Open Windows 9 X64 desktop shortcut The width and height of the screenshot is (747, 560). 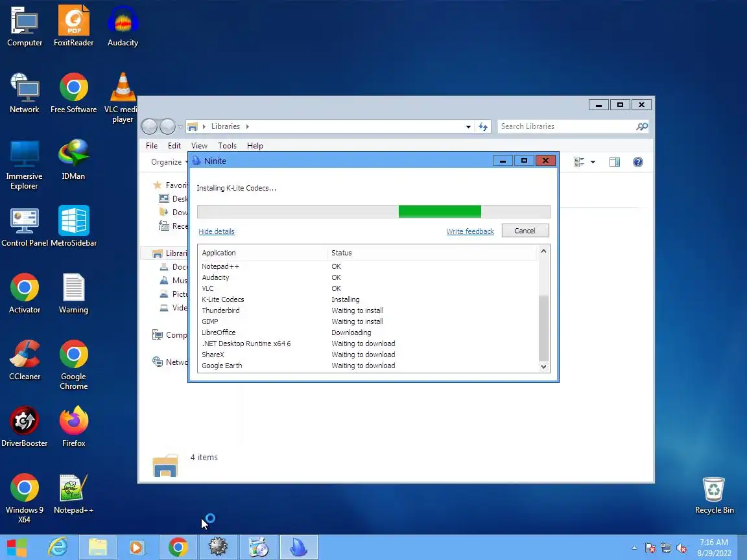[24, 498]
